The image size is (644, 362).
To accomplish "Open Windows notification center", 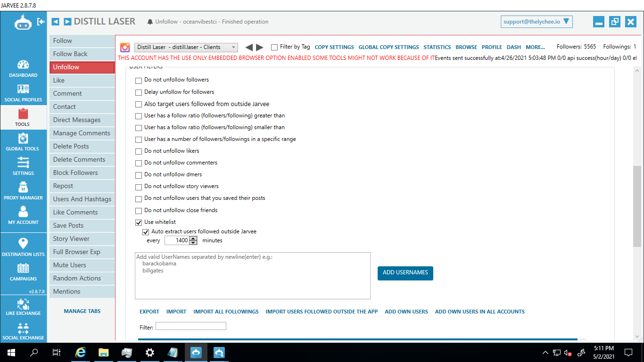I will pyautogui.click(x=628, y=352).
